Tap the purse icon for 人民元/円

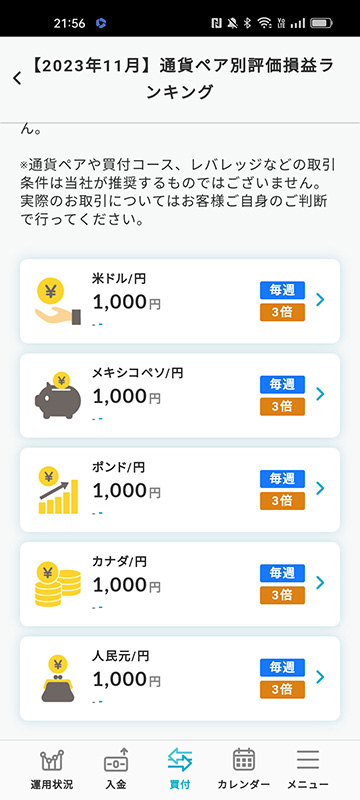58,679
